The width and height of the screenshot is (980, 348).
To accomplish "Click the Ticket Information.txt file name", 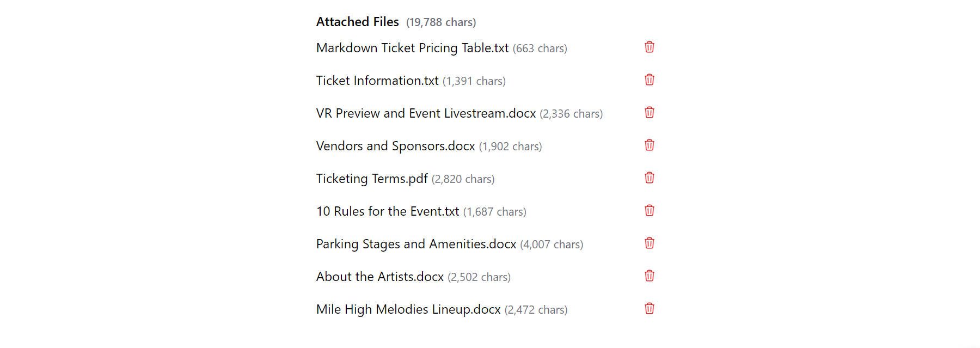I will [377, 81].
